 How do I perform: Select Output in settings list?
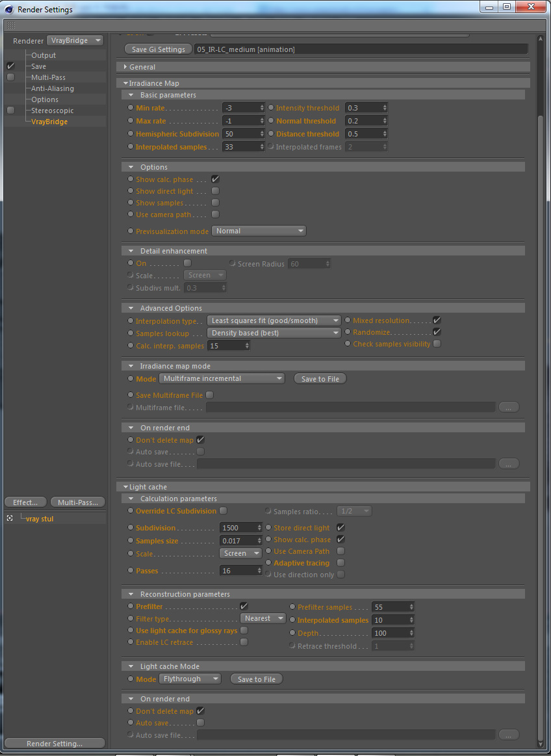point(44,55)
